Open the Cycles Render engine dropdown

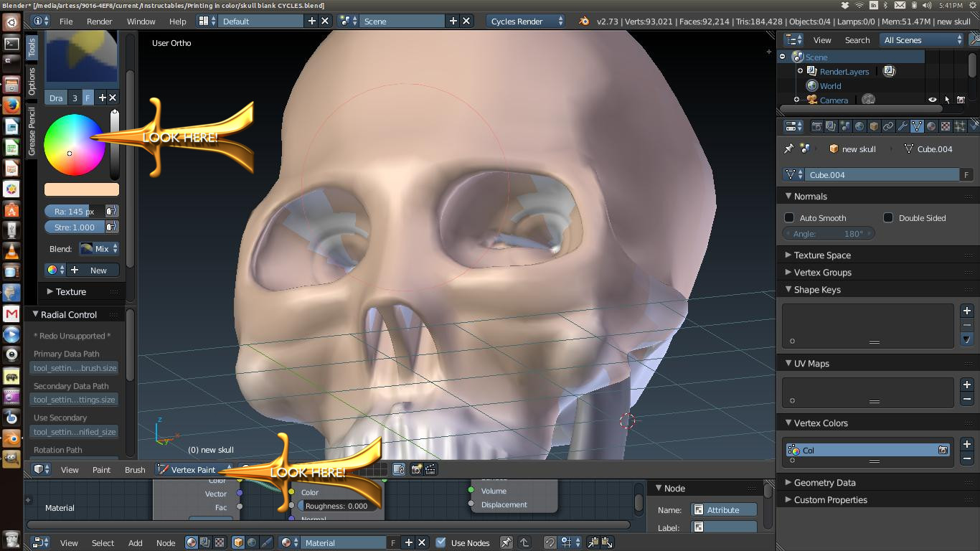coord(526,21)
